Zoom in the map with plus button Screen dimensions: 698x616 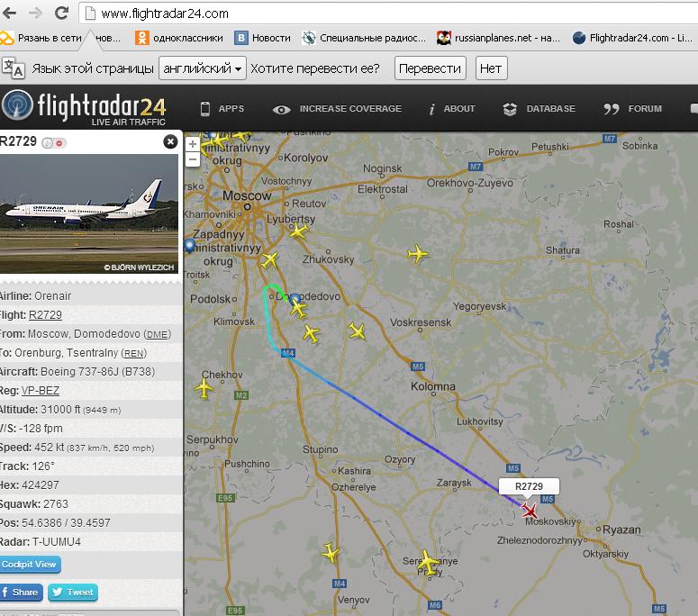(193, 144)
